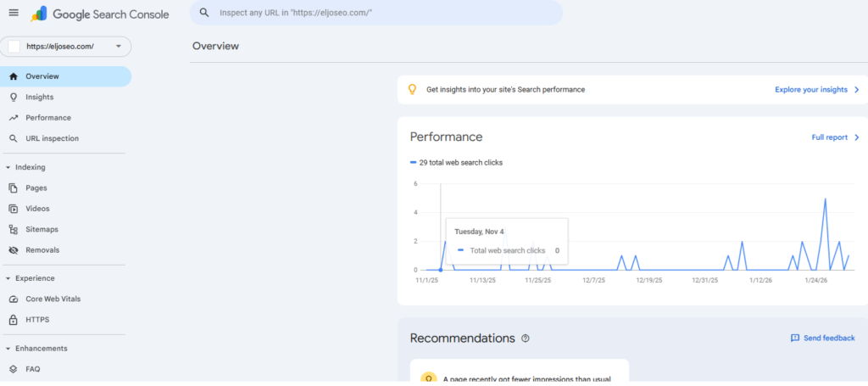Image resolution: width=868 pixels, height=386 pixels.
Task: Click the Sitemaps tree icon
Action: 14,229
